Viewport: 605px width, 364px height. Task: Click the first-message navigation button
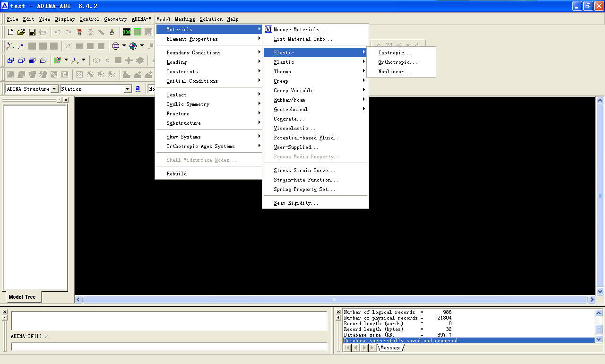pyautogui.click(x=347, y=347)
